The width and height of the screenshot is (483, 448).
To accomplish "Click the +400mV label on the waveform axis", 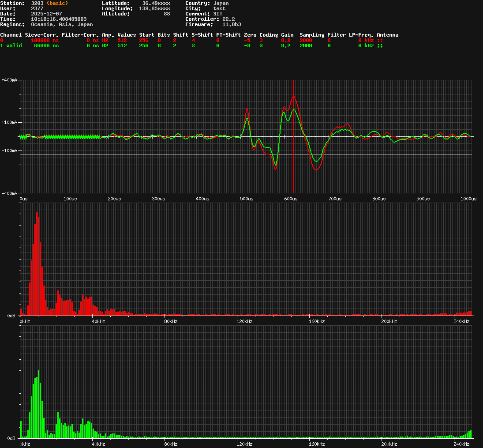I will coord(9,80).
